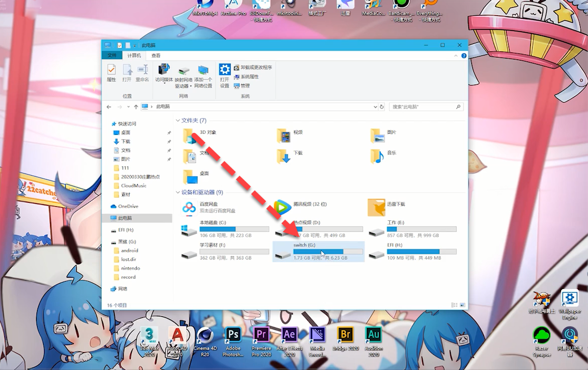
Task: Click 管理 manage in ribbon
Action: pyautogui.click(x=242, y=86)
